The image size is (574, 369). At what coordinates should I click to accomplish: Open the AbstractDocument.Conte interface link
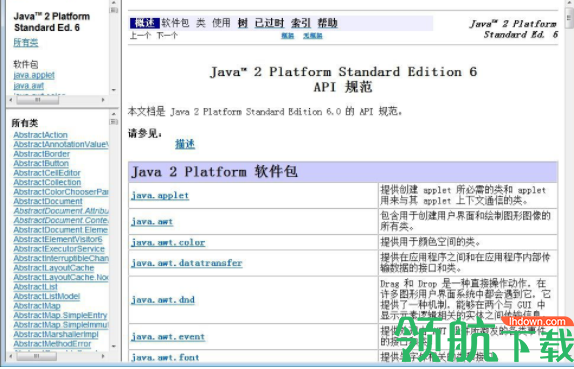click(61, 221)
